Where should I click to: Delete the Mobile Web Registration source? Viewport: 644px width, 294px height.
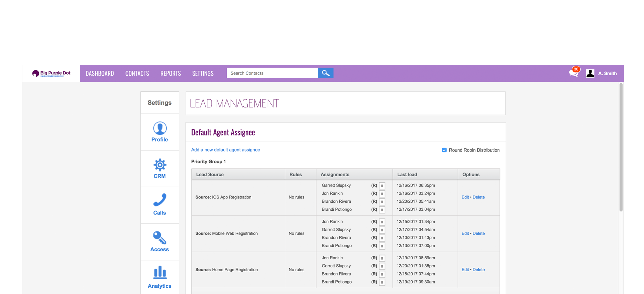(x=478, y=233)
